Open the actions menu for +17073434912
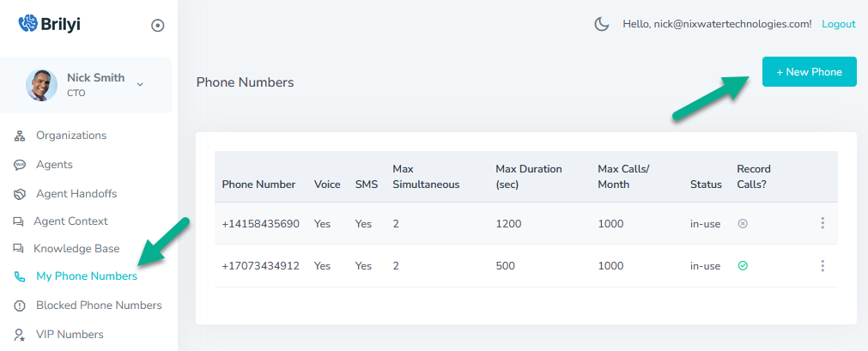The height and width of the screenshot is (351, 868). 822,266
